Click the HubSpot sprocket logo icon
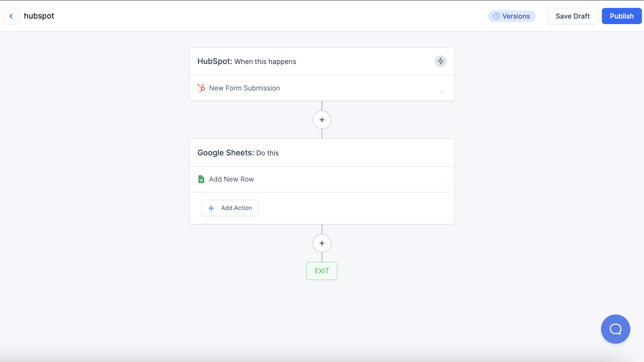Screen dimensions: 644x362 click(x=201, y=88)
